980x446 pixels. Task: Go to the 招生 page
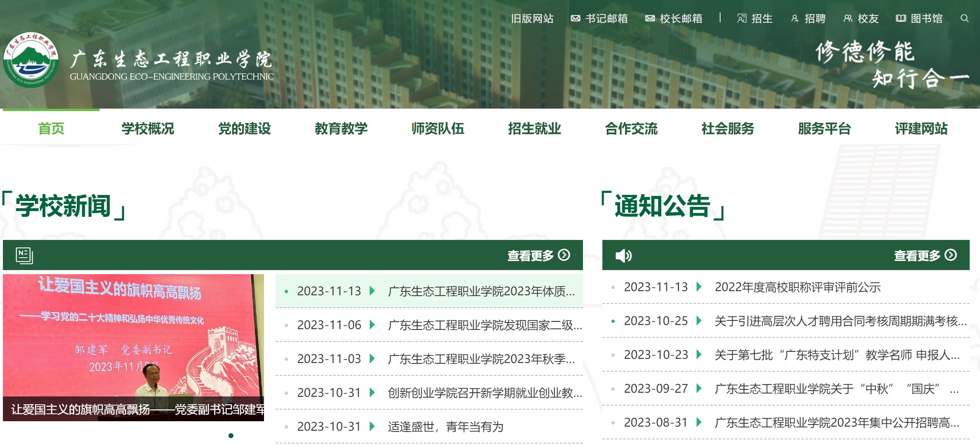tap(762, 19)
